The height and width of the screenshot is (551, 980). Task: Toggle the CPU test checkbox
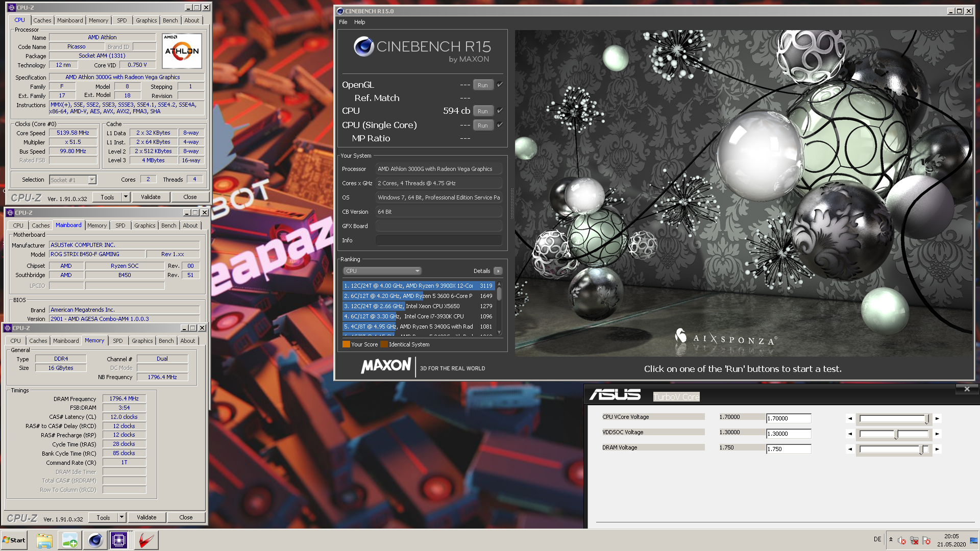tap(500, 110)
